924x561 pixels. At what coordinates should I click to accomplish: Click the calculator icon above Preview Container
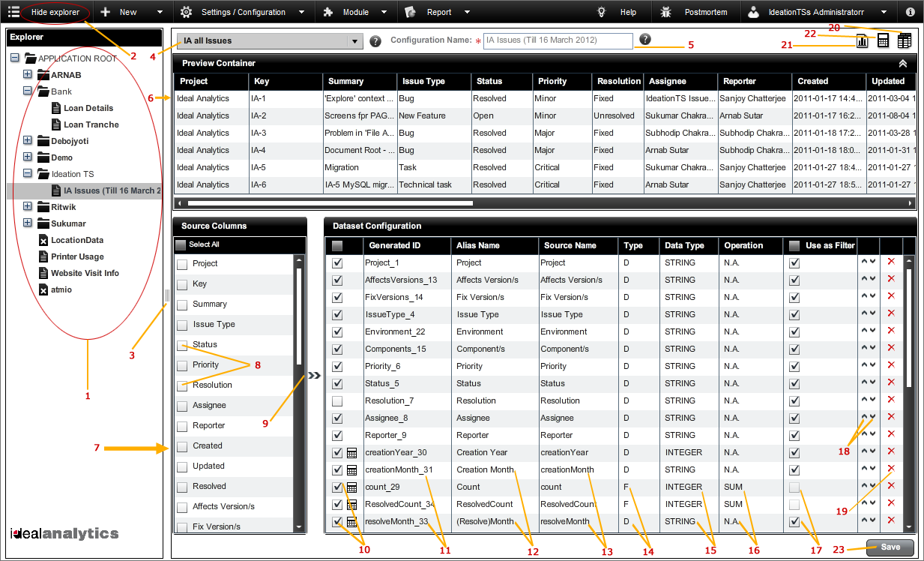click(884, 41)
